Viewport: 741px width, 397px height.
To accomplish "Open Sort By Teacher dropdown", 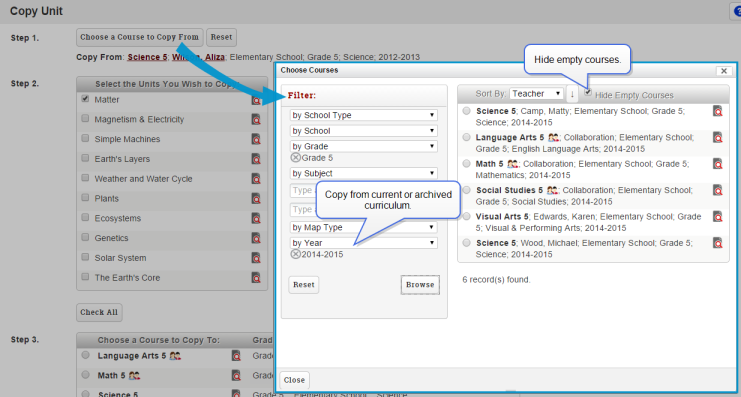I will [536, 94].
